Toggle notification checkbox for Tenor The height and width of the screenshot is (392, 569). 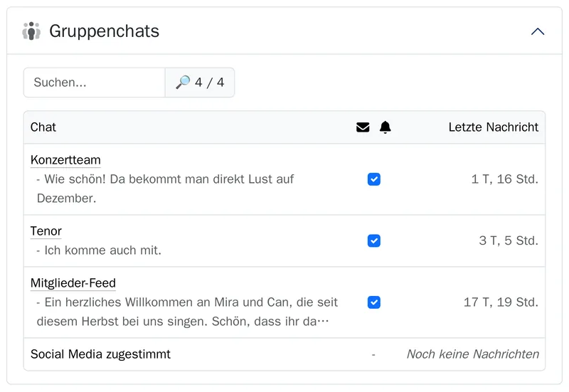pyautogui.click(x=374, y=240)
